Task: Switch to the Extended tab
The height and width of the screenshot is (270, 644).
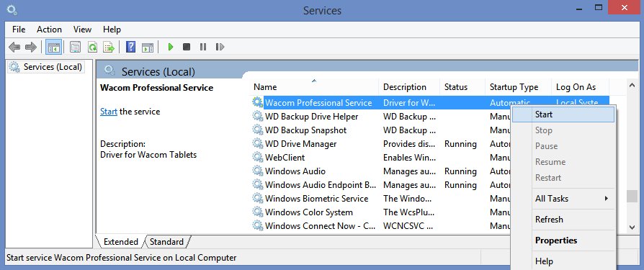Action: pyautogui.click(x=121, y=242)
